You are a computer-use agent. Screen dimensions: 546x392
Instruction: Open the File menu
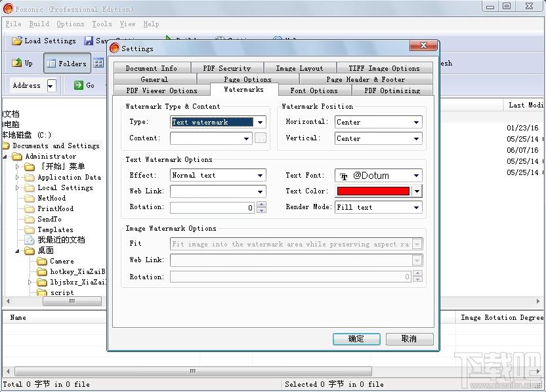click(14, 24)
